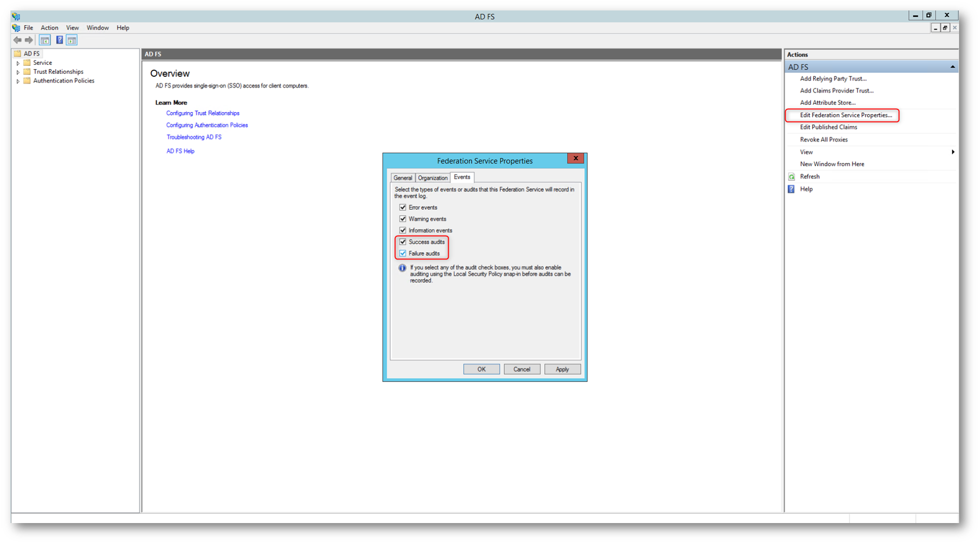980x544 pixels.
Task: Open Configuring Trust Relationships link
Action: tap(202, 113)
